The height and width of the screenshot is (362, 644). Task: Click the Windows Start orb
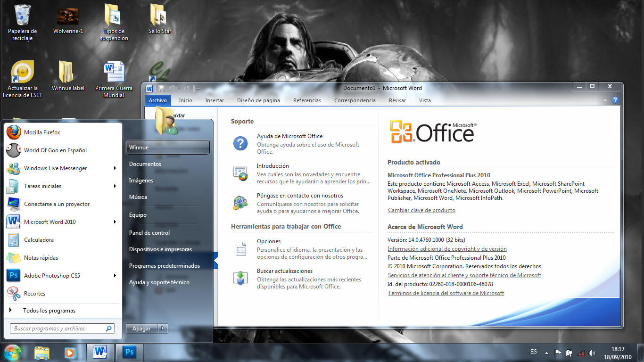[12, 352]
